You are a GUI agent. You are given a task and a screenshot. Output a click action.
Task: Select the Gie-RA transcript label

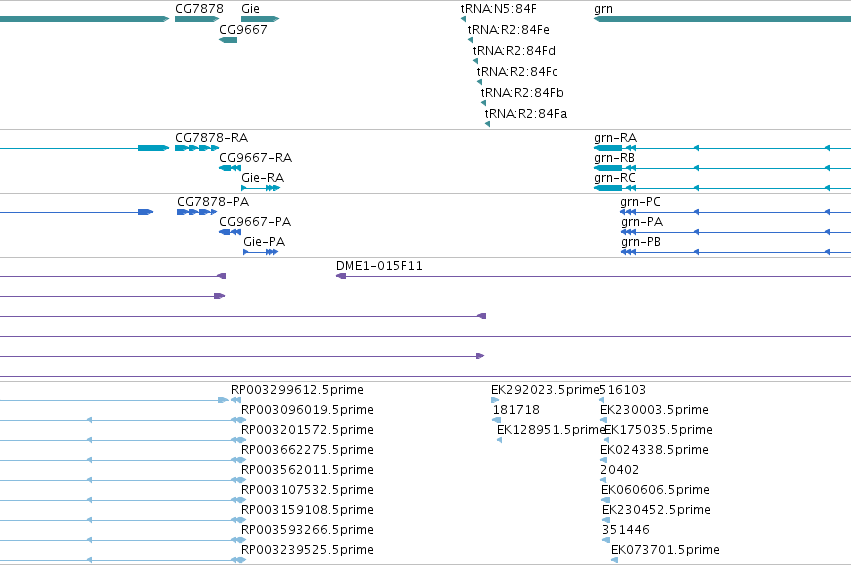click(263, 178)
